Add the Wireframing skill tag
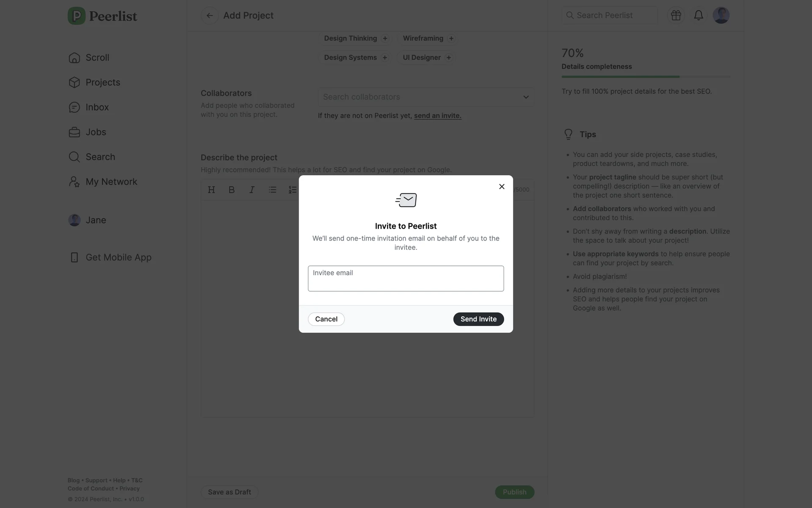This screenshot has height=508, width=812. [x=451, y=39]
